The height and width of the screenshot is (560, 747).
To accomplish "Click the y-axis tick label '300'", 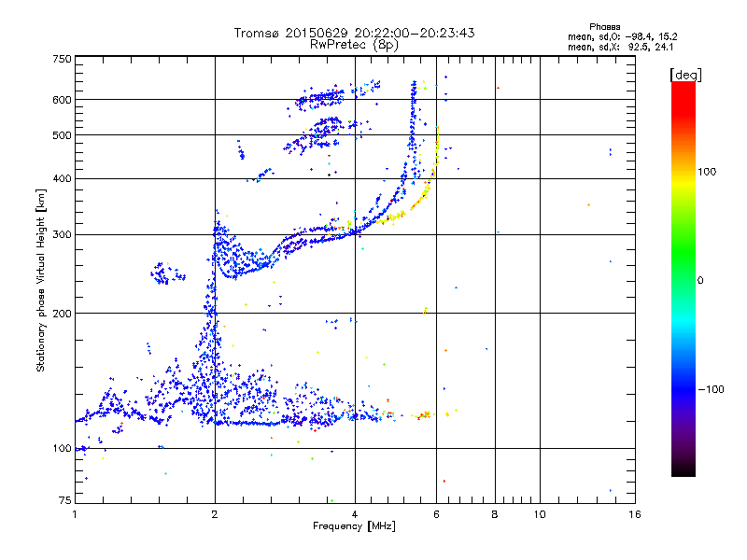I will coord(62,235).
